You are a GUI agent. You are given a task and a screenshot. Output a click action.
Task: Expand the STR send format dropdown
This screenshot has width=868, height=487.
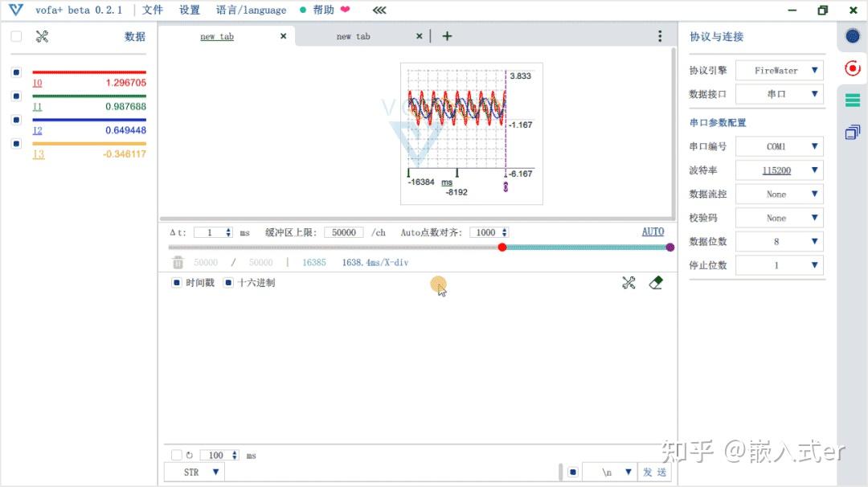(193, 472)
